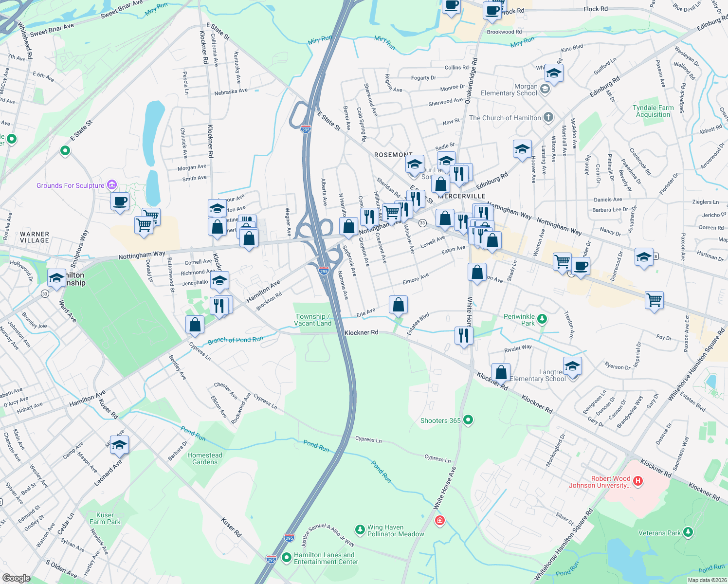Select the Periwinkle Park tree icon
This screenshot has width=728, height=584.
[542, 318]
